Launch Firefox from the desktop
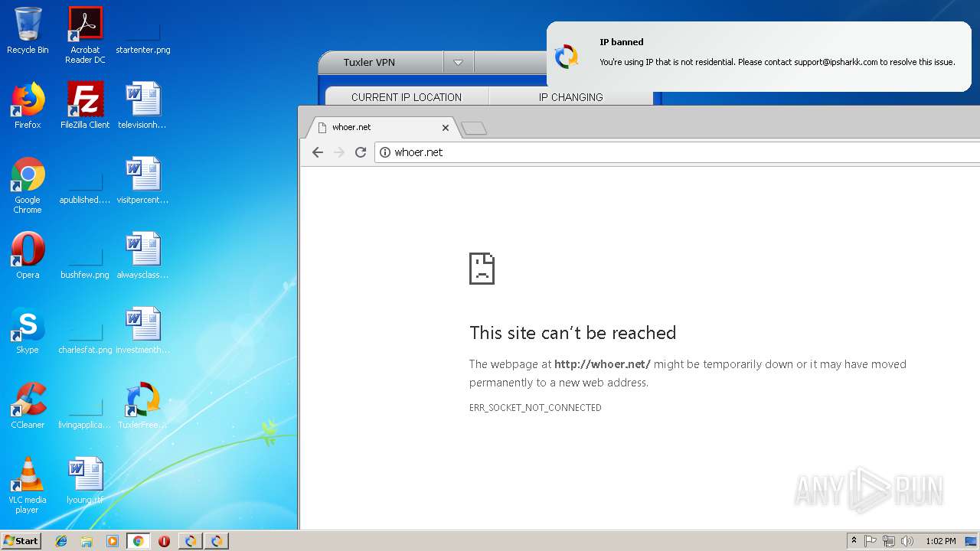The height and width of the screenshot is (551, 980). [28, 106]
